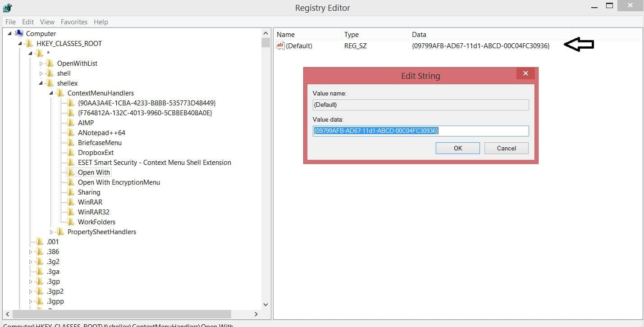Maximize the Registry Editor window
The image size is (644, 327).
(609, 5)
